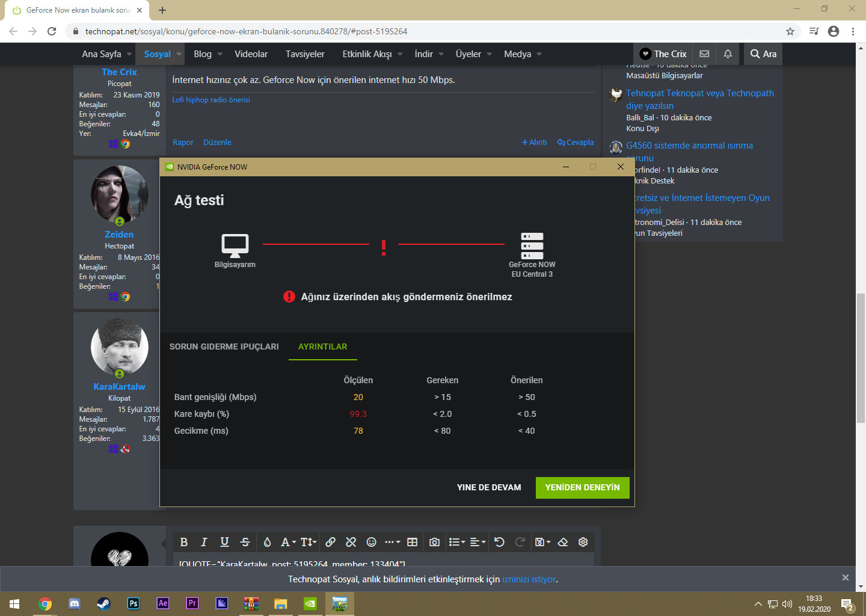Open the notifications bell icon
Image resolution: width=866 pixels, height=616 pixels.
point(728,54)
